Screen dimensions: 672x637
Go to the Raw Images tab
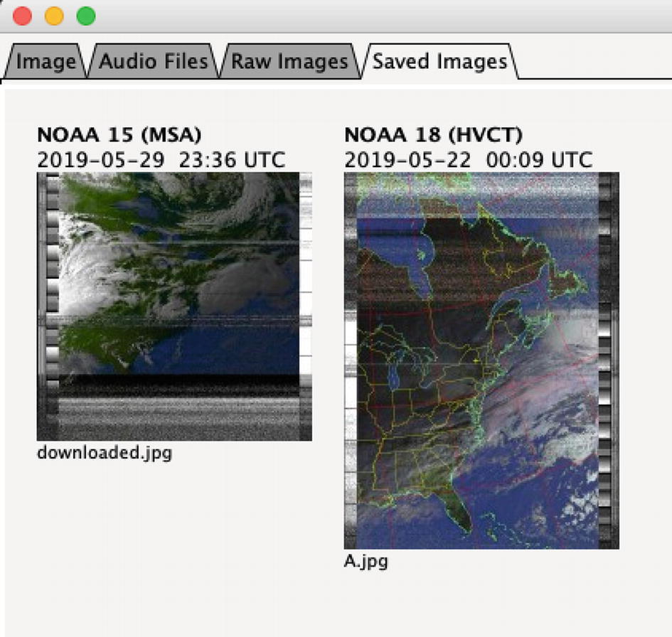pos(289,61)
